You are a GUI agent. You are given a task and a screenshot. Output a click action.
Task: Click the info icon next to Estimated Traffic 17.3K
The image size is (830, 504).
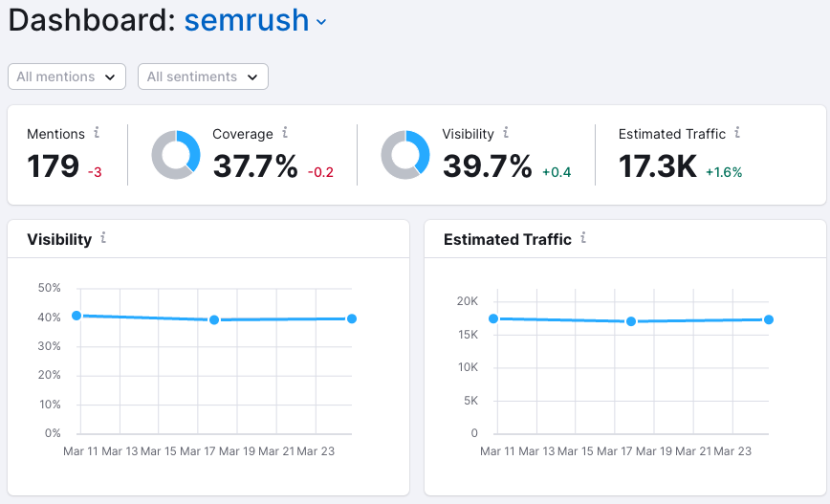(737, 132)
